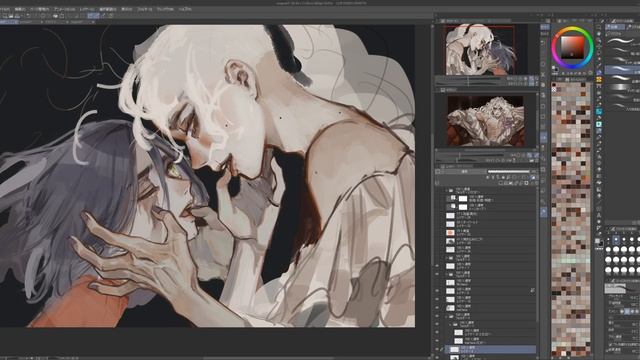Open the レイヤー (Layer) menu
The height and width of the screenshot is (360, 640).
pos(87,9)
